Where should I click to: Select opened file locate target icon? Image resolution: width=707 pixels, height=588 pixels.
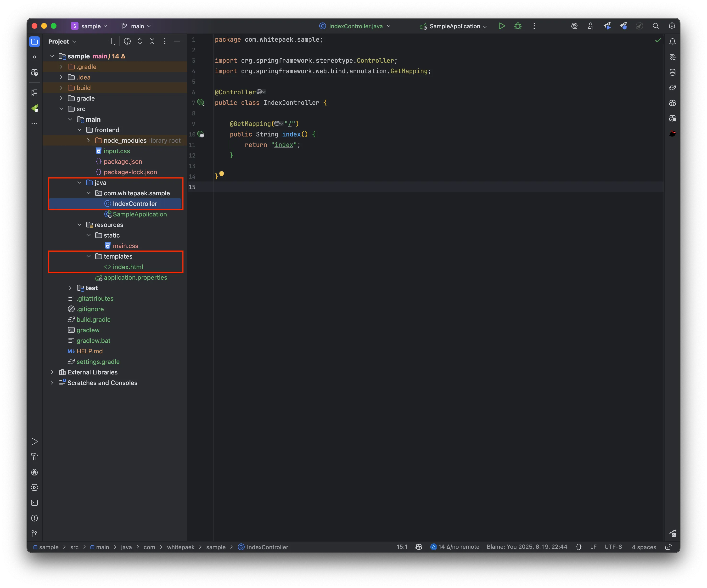click(x=127, y=41)
